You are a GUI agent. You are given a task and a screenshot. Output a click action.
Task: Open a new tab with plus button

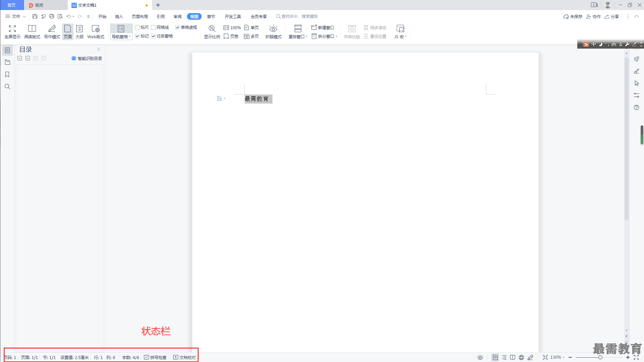coord(158,5)
